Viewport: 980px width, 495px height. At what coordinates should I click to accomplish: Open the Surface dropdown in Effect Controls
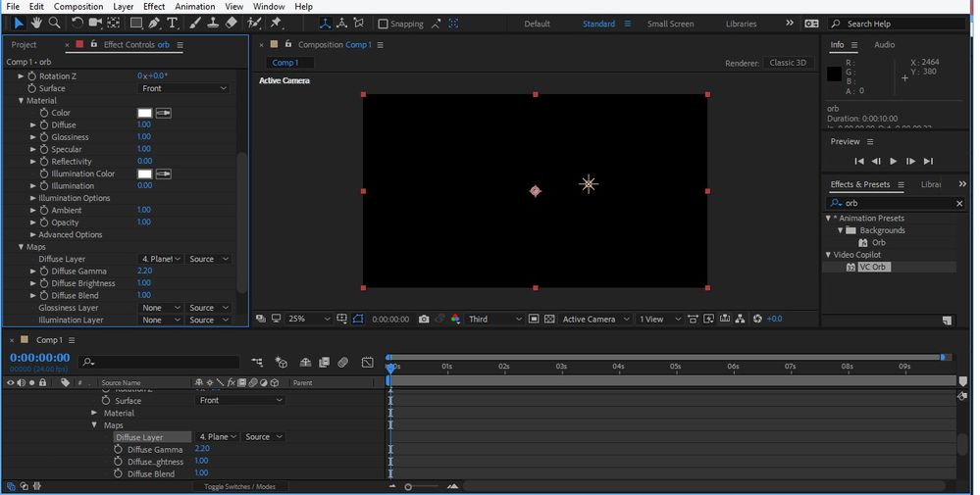tap(183, 88)
